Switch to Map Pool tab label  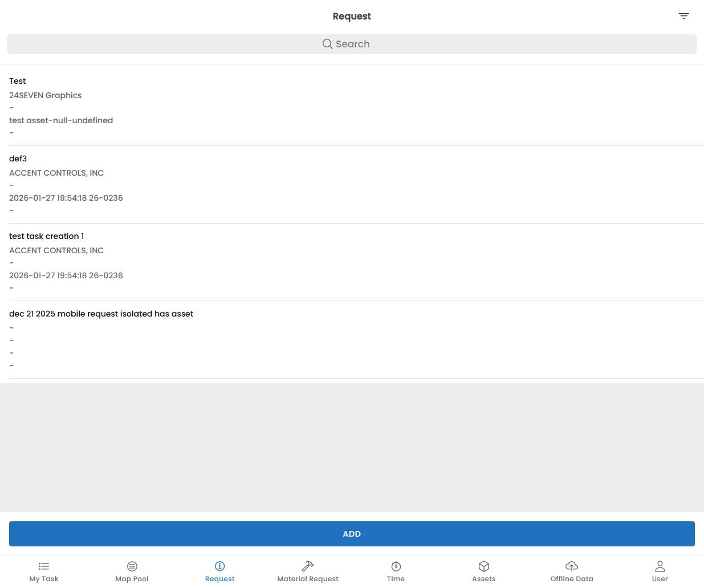[132, 579]
